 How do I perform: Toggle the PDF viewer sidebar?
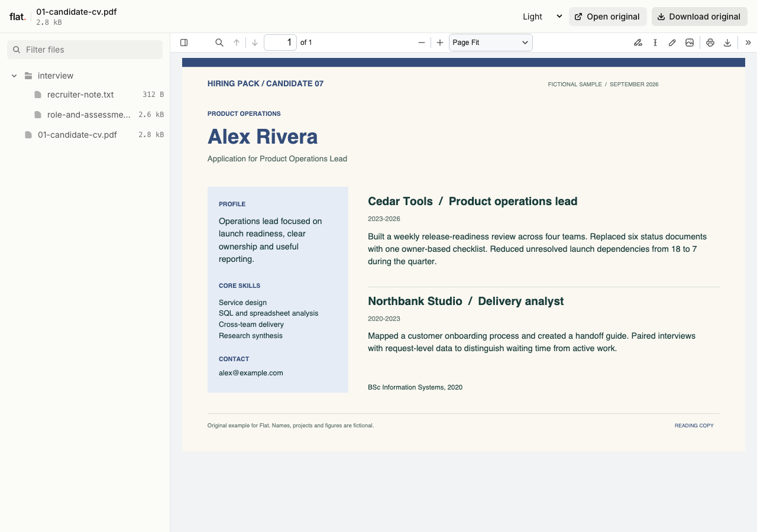pyautogui.click(x=184, y=43)
